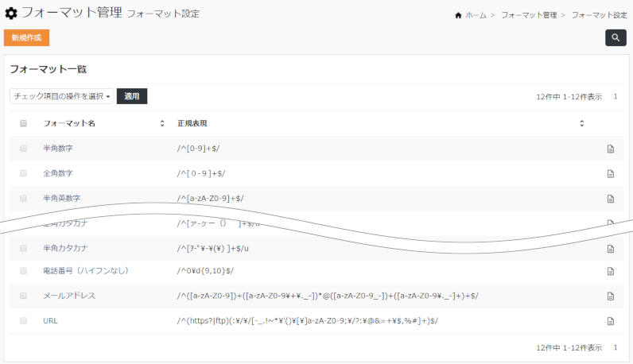This screenshot has width=633, height=364.
Task: Open the チェック項目の操作を選択 dropdown
Action: 62,96
